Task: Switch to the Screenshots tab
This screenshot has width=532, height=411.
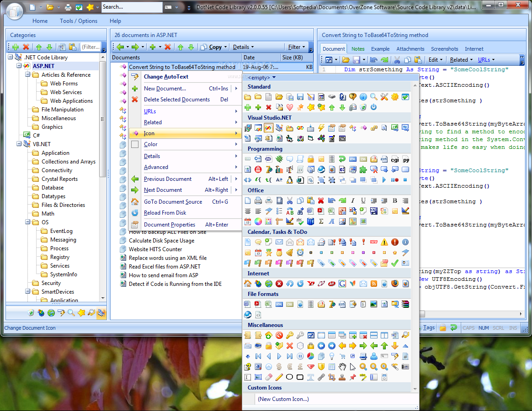Action: click(x=444, y=49)
